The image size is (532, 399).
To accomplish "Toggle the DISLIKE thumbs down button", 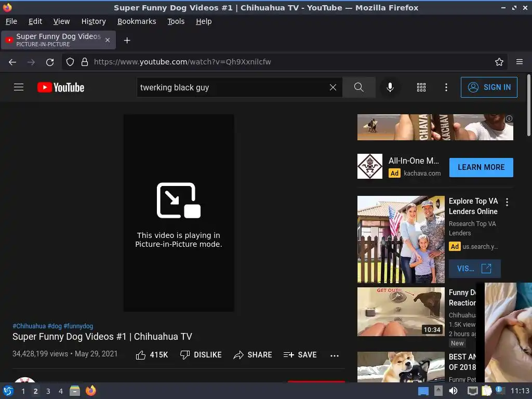I will point(201,355).
